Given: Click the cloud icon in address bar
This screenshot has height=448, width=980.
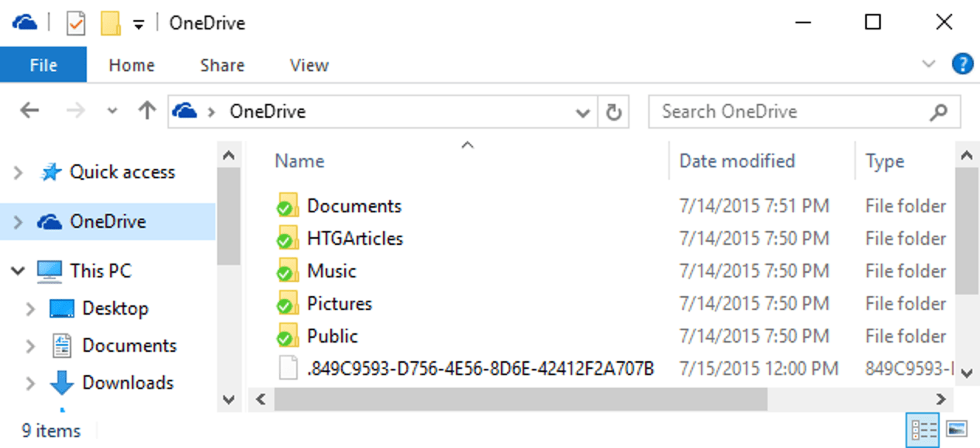Looking at the screenshot, I should [185, 111].
